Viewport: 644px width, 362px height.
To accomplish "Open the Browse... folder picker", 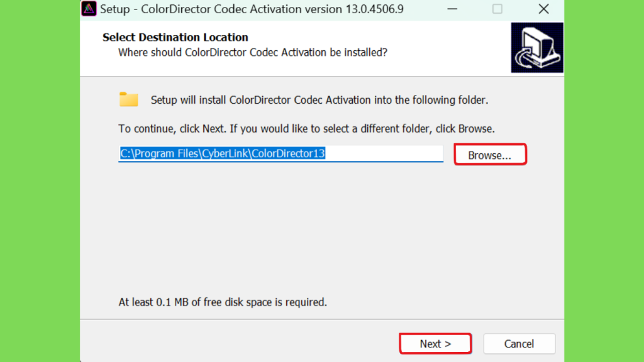I will 490,155.
